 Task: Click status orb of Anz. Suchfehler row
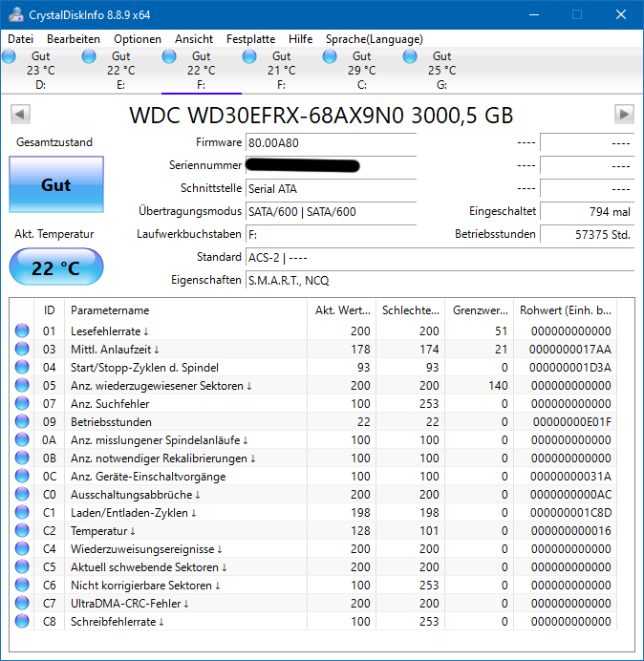coord(22,403)
